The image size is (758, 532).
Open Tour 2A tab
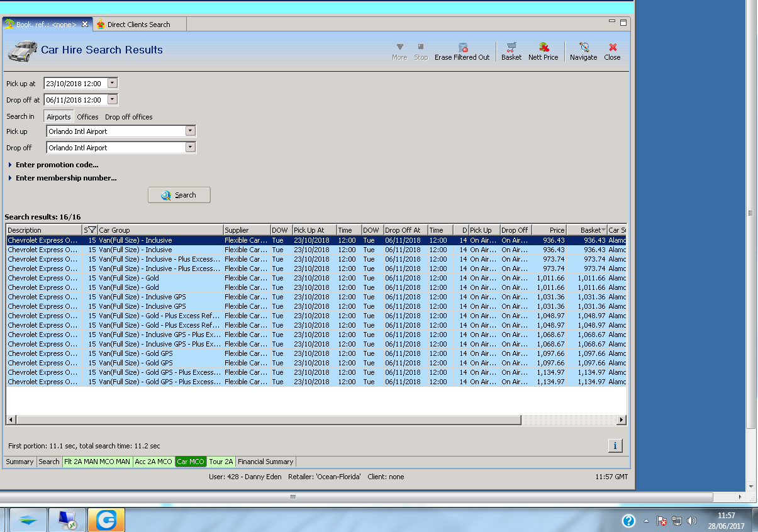pos(221,462)
